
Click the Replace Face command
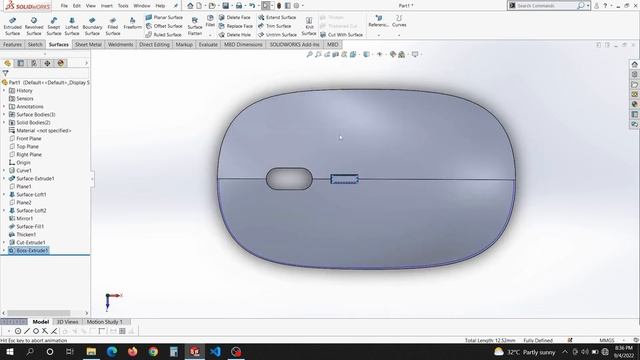[236, 26]
